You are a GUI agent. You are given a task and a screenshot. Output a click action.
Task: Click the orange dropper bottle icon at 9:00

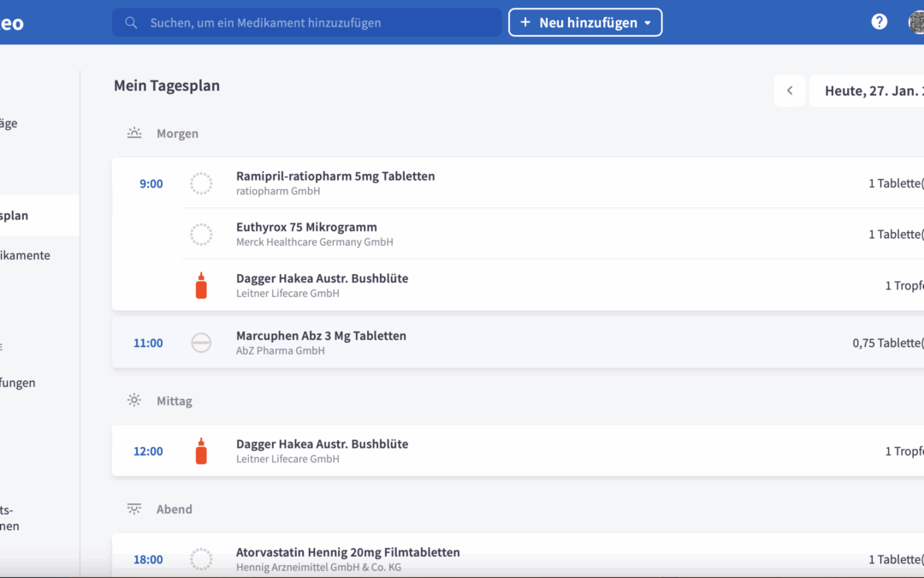pyautogui.click(x=201, y=285)
